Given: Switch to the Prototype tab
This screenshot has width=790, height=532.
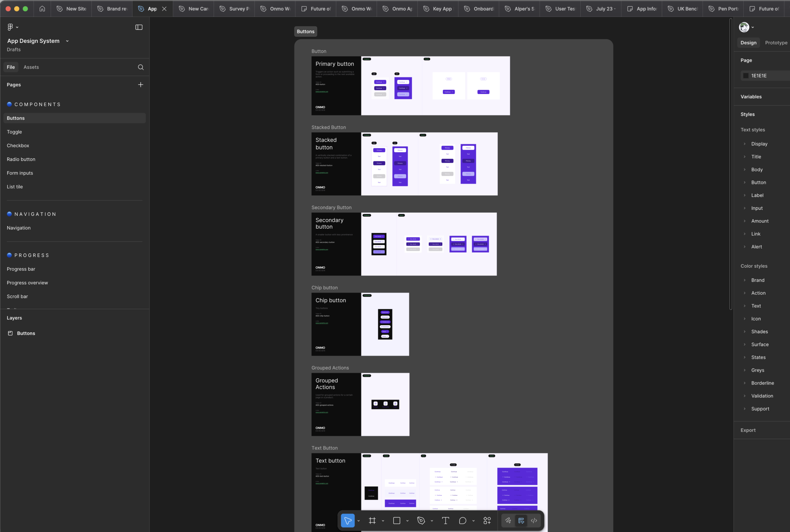Looking at the screenshot, I should [x=776, y=43].
